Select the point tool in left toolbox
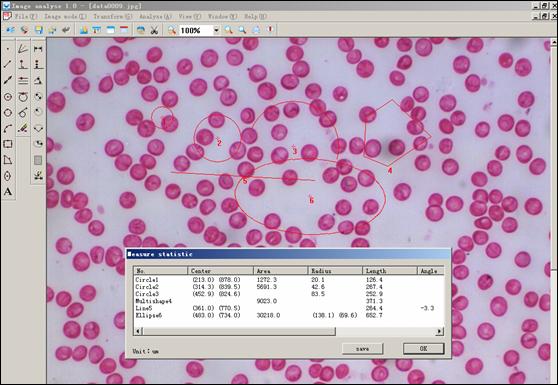558x385 pixels. pyautogui.click(x=8, y=49)
